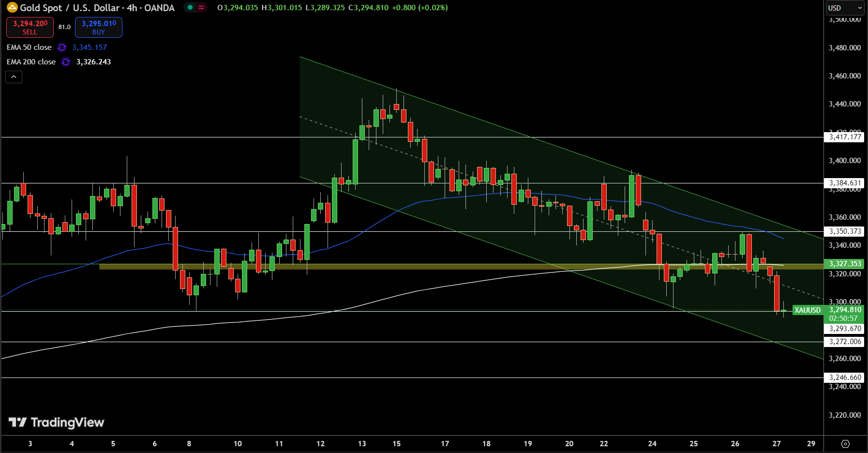Click date 27 on the time axis
The height and width of the screenshot is (453, 868).
click(777, 444)
